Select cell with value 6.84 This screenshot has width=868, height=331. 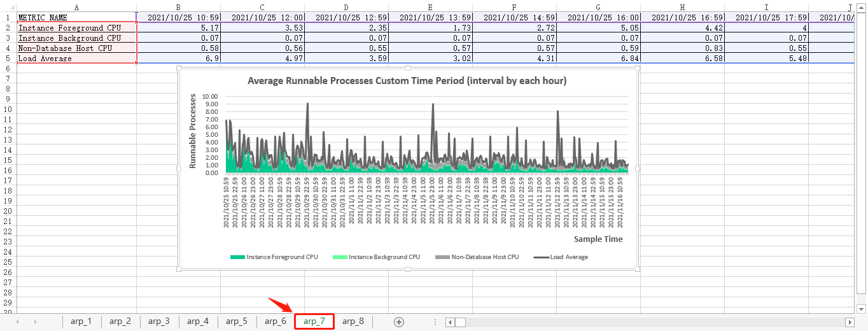coord(598,59)
